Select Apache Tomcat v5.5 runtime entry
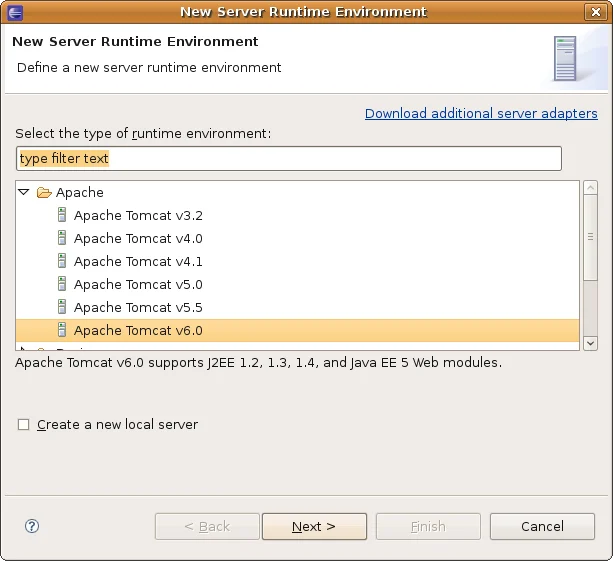The width and height of the screenshot is (613, 561). tap(138, 307)
